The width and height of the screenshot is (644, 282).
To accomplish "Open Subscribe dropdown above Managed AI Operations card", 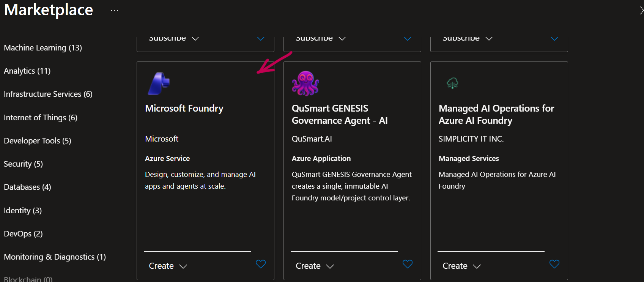I will [x=468, y=38].
